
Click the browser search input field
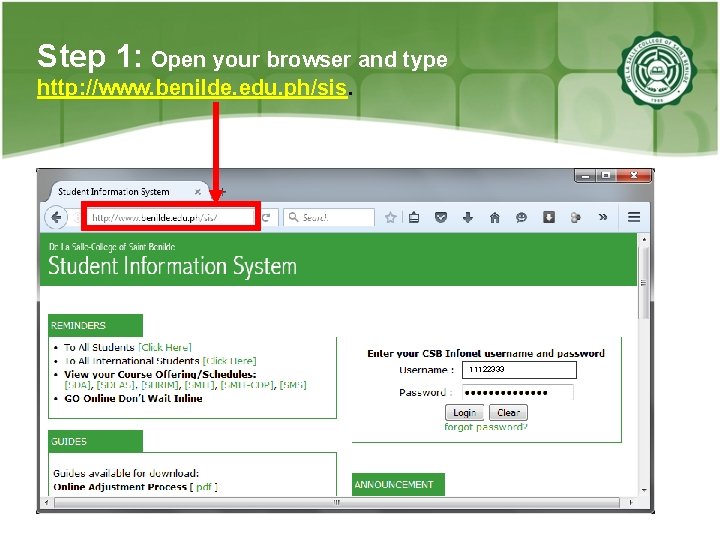click(329, 217)
